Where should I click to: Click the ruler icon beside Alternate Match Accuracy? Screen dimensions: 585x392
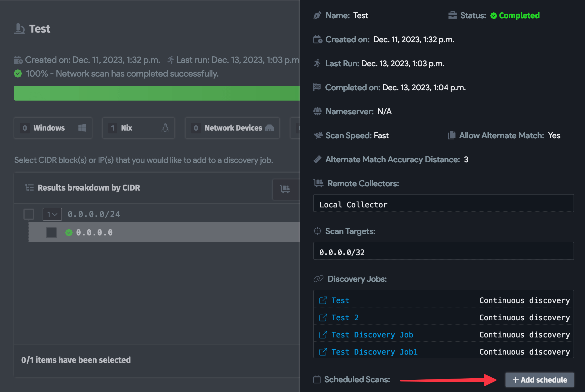[317, 159]
